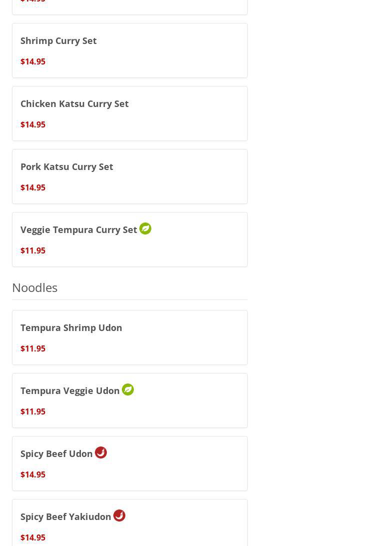The width and height of the screenshot is (392, 546).
Task: Select Chicken Katsu Curry Set title
Action: click(74, 103)
